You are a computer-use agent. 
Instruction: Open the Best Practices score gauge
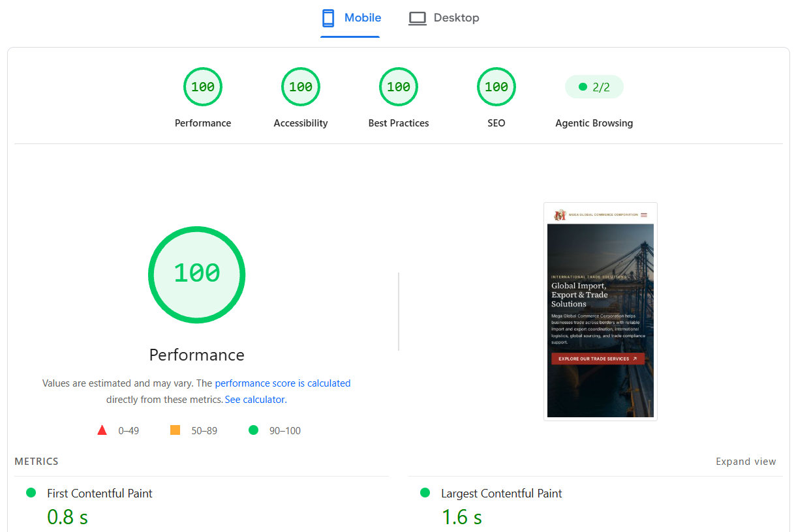coord(399,87)
